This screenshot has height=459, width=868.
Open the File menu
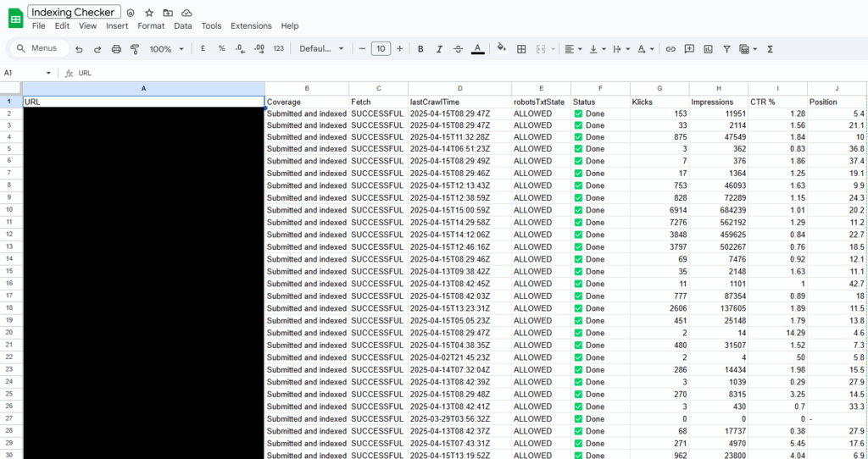(x=39, y=26)
